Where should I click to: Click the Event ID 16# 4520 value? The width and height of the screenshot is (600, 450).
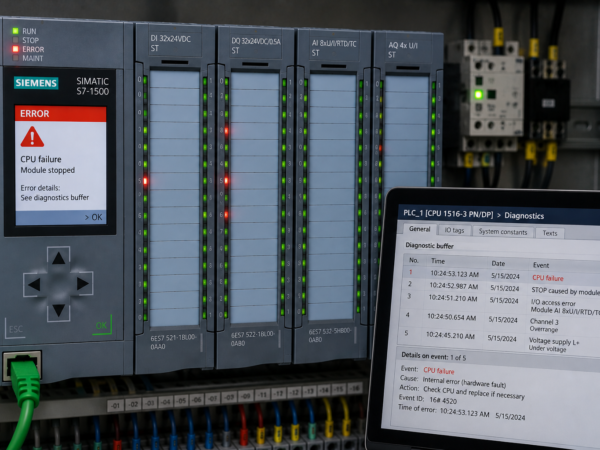[443, 401]
